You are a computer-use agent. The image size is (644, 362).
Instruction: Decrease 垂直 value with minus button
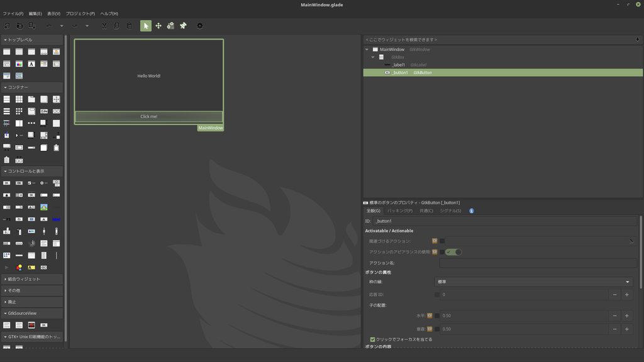coord(615,329)
